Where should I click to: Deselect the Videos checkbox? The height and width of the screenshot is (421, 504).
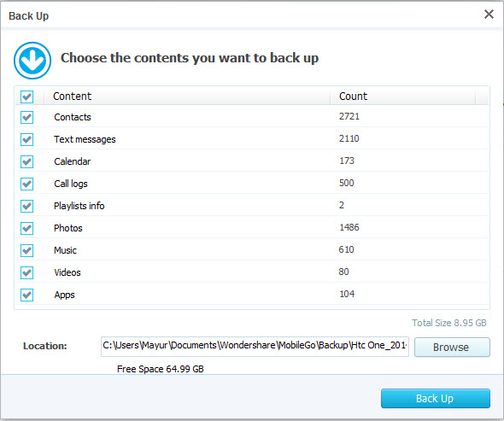(26, 272)
